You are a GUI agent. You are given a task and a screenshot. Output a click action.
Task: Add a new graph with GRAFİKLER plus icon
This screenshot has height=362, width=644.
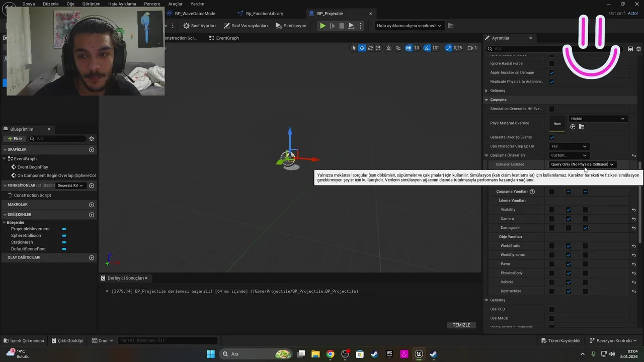[x=92, y=150]
